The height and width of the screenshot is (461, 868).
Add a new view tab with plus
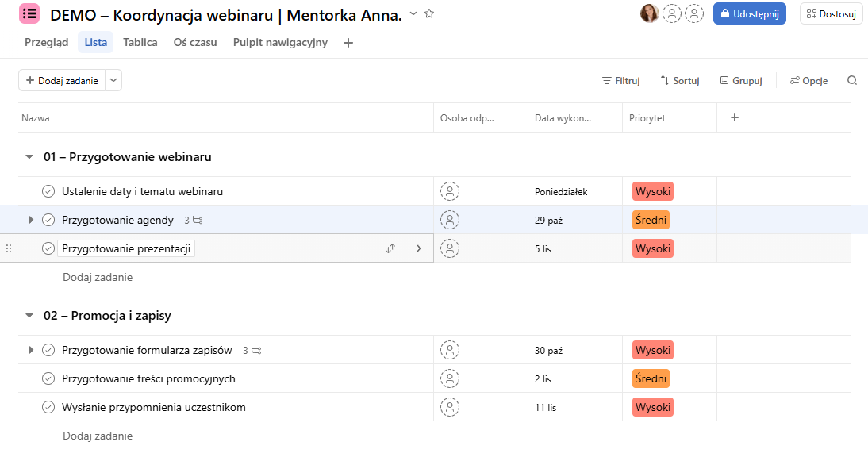[x=348, y=43]
